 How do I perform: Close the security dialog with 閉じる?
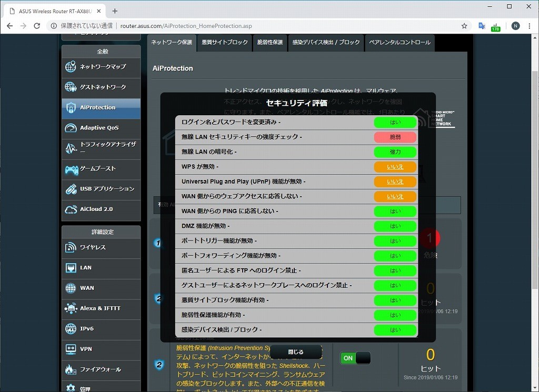296,352
